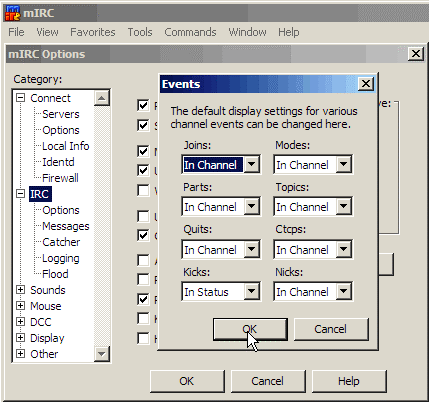Select Firewall in the category tree
The width and height of the screenshot is (429, 402).
(60, 178)
